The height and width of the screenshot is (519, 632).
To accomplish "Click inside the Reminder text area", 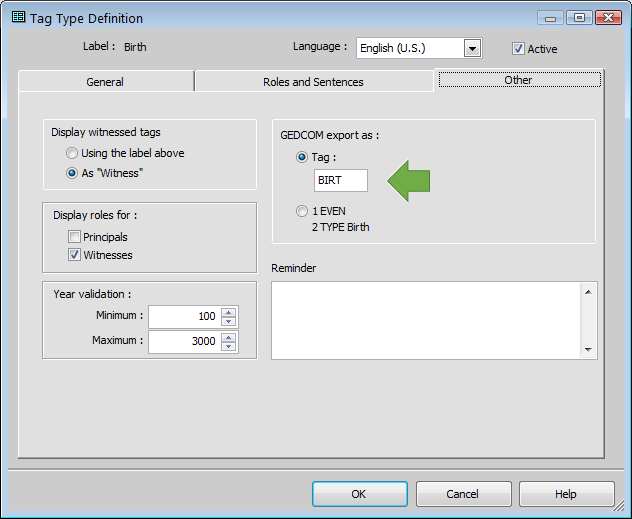I will click(426, 320).
